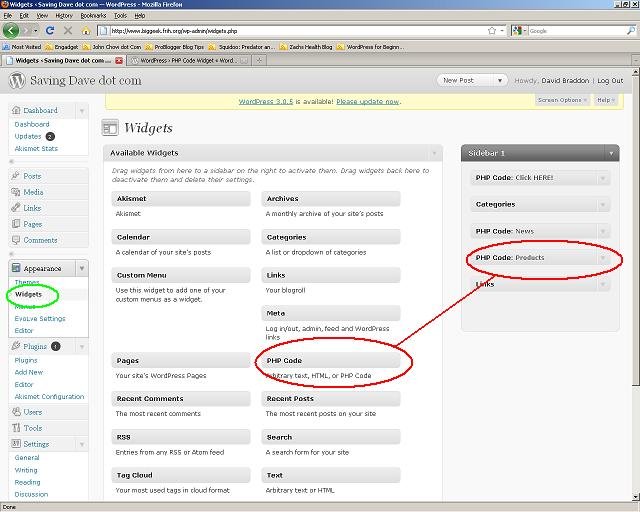The image size is (640, 512).
Task: Click the Google search box
Action: tap(576, 31)
